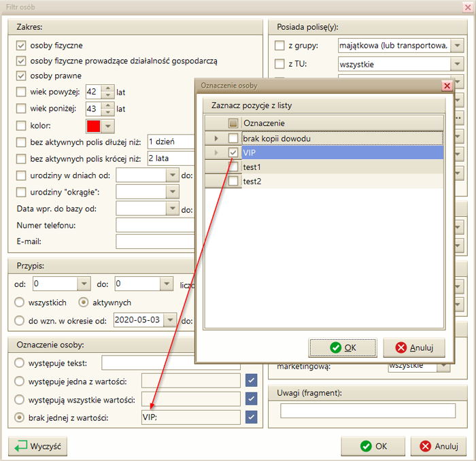Tick the test1 checkbox in the list
The image size is (476, 461).
(233, 167)
